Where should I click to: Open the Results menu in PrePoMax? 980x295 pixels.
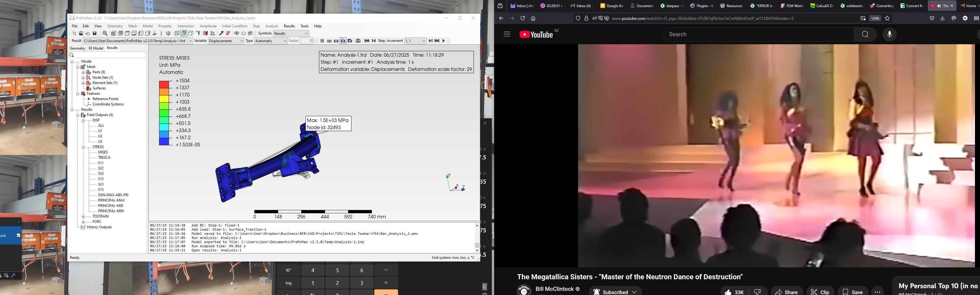pyautogui.click(x=289, y=26)
